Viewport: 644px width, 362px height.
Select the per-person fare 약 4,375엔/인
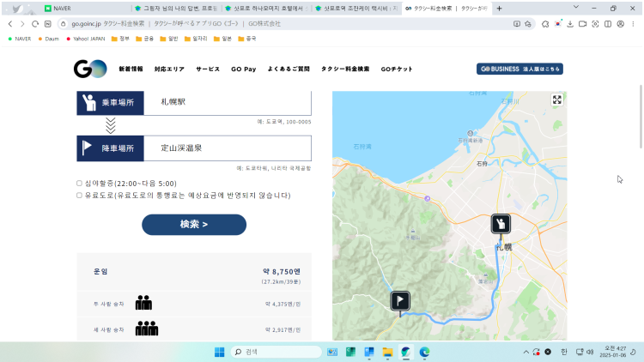pos(283,305)
